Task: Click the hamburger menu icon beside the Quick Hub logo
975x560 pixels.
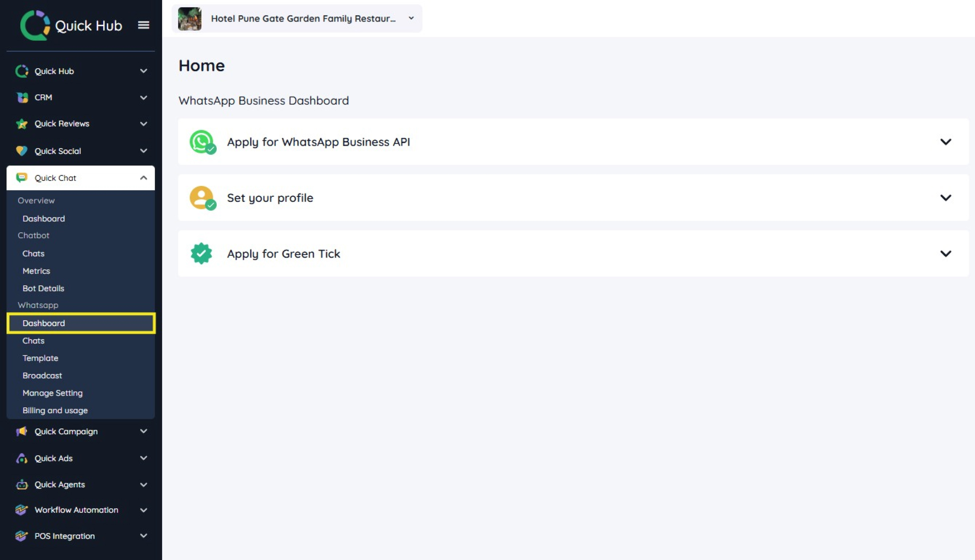Action: (144, 25)
